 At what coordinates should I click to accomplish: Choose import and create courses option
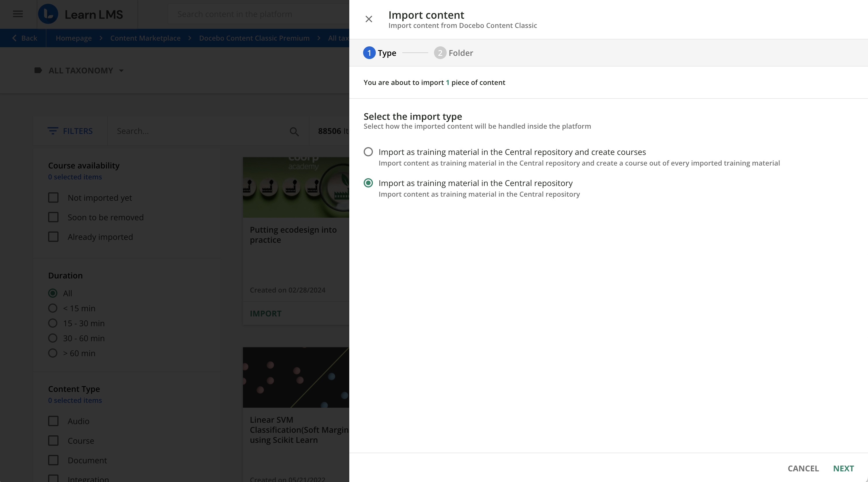click(x=368, y=152)
